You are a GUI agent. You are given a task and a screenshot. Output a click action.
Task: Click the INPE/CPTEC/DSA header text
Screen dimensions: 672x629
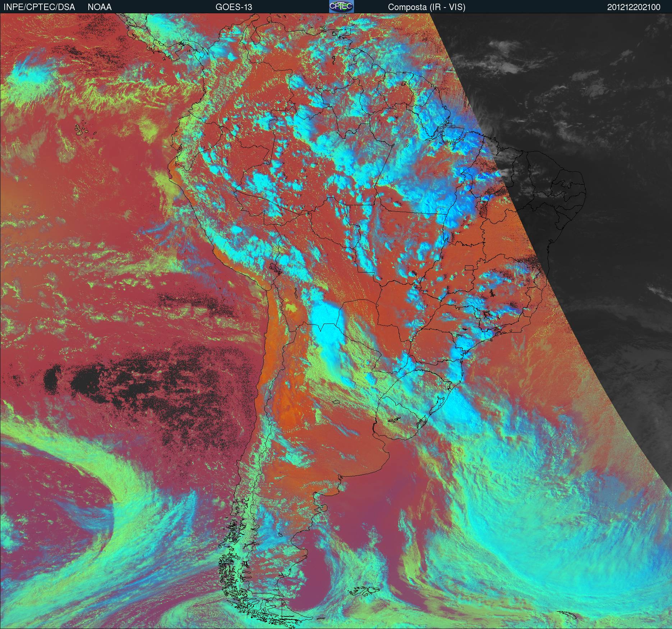[x=39, y=7]
